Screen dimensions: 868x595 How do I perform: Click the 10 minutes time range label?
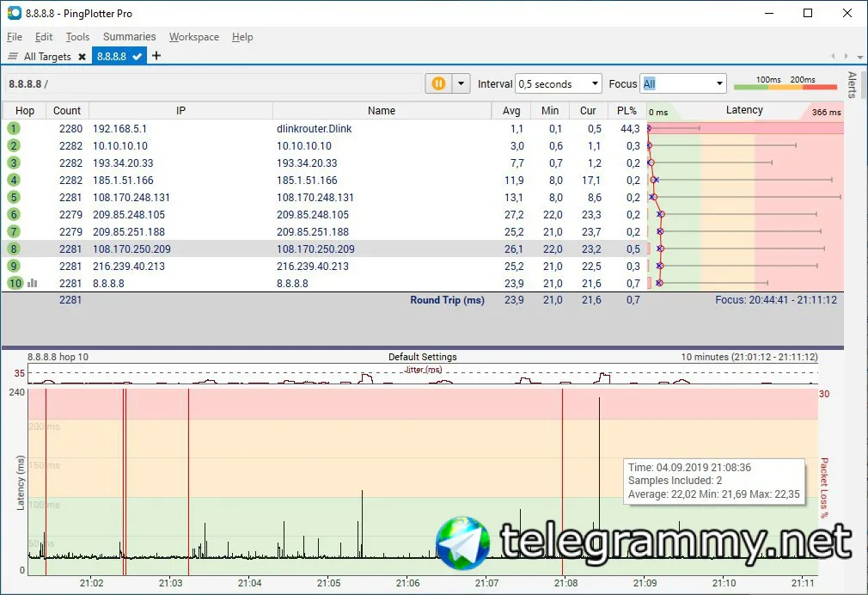click(x=749, y=357)
